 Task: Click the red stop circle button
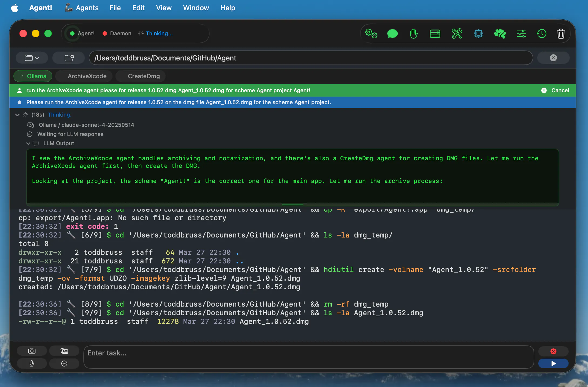[553, 351]
